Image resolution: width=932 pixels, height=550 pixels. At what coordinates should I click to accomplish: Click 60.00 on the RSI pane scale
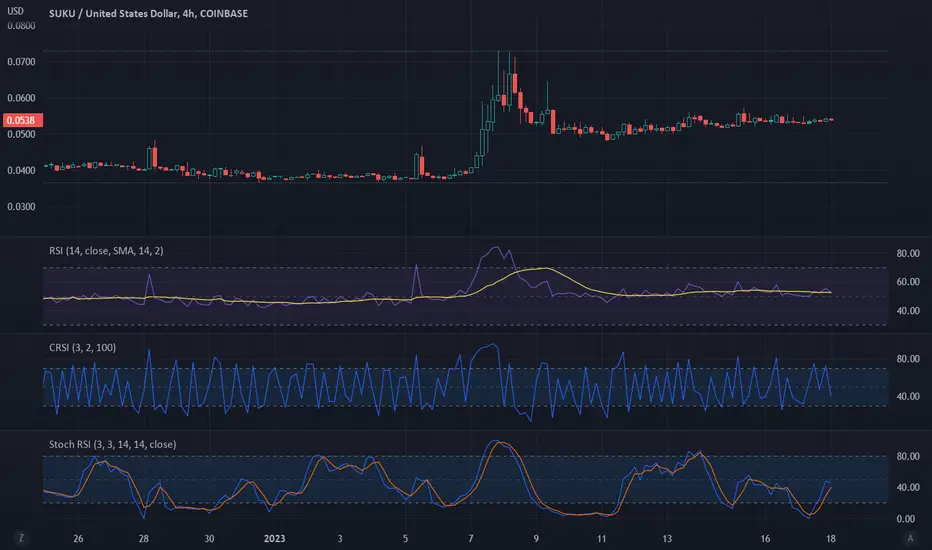[908, 282]
